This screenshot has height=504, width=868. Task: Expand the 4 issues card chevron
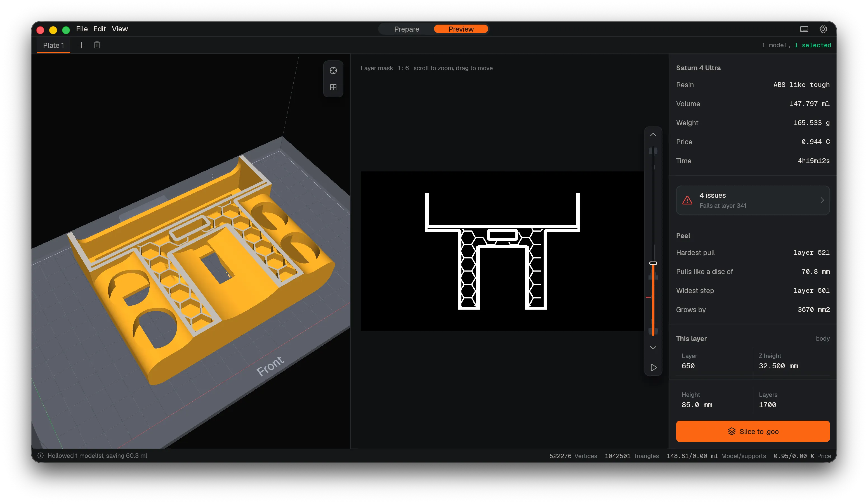point(822,200)
